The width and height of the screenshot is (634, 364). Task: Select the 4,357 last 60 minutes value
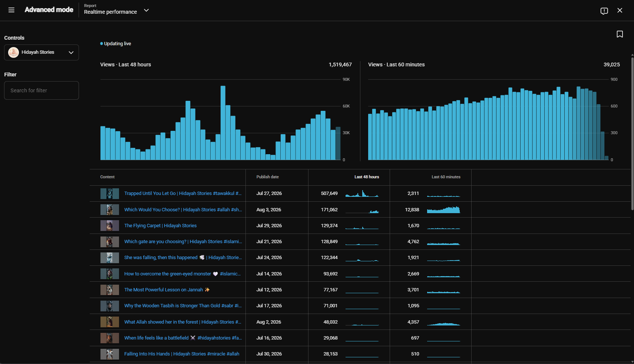[413, 322]
